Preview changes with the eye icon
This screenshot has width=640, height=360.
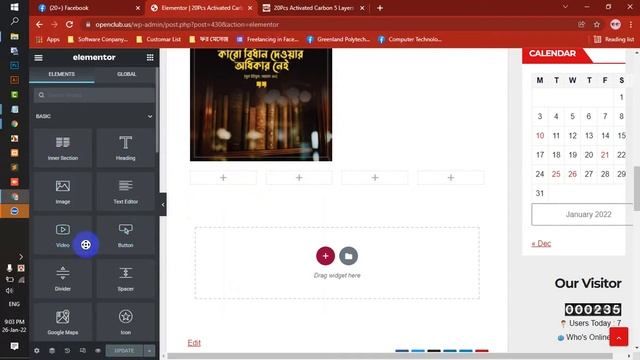[x=98, y=351]
